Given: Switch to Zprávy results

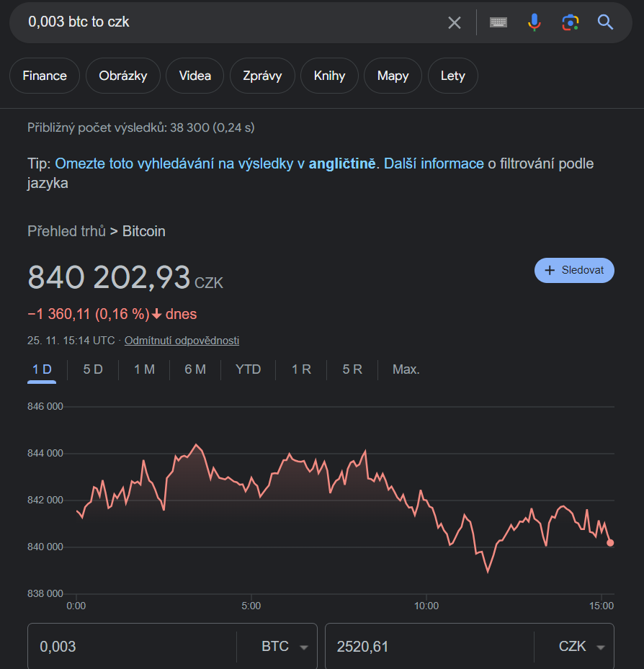Looking at the screenshot, I should pyautogui.click(x=262, y=76).
